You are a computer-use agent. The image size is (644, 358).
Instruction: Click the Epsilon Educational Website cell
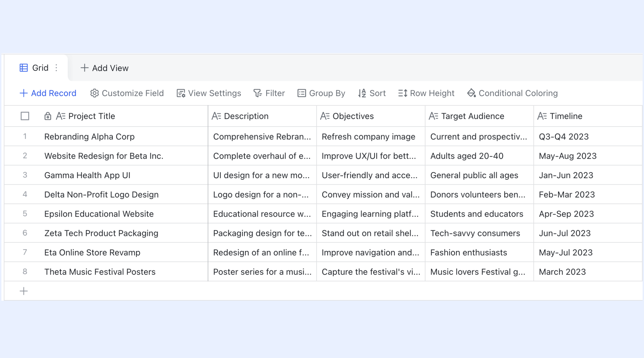pos(124,214)
